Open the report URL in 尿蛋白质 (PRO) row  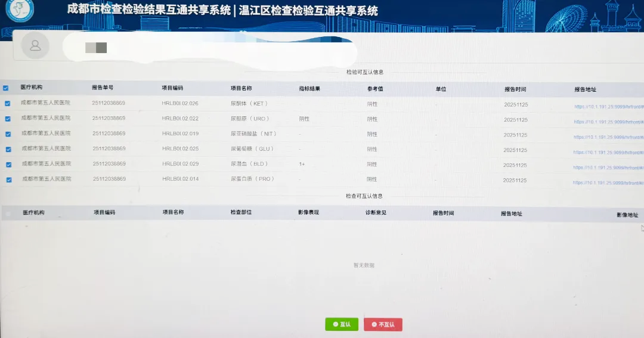608,182
